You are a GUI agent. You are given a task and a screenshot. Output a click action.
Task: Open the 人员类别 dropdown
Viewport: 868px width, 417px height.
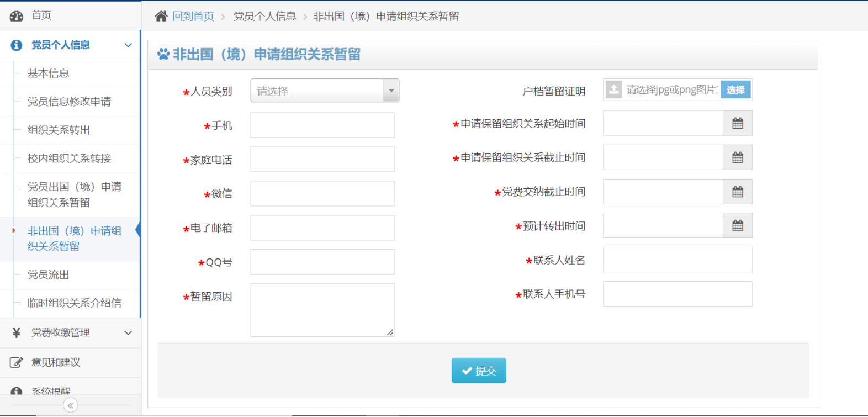325,91
